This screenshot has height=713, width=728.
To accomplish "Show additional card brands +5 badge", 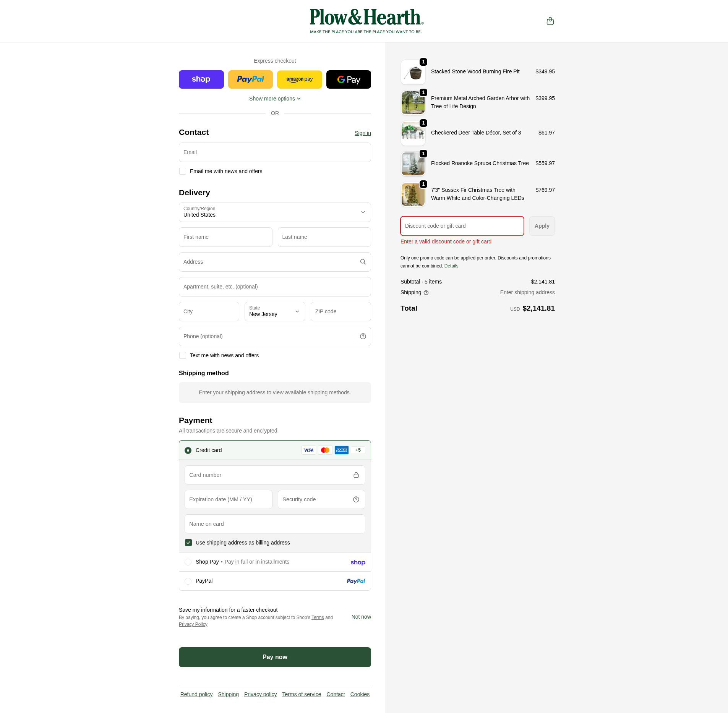I will [358, 450].
